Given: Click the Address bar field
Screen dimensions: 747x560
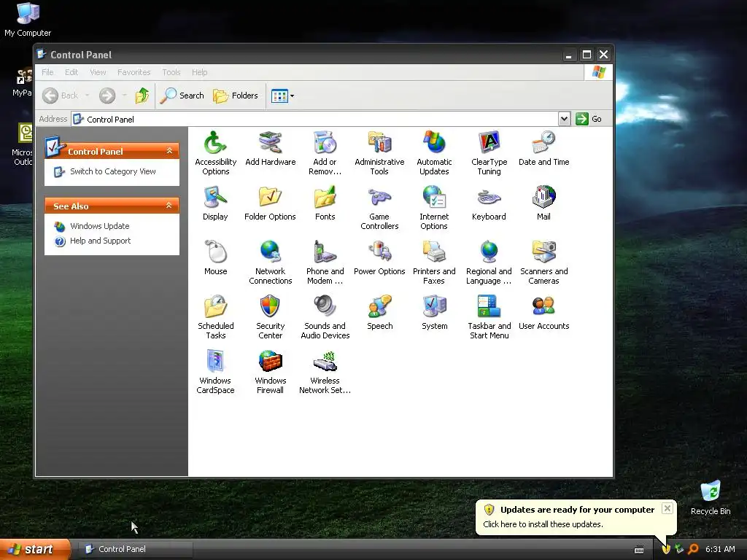Looking at the screenshot, I should coord(315,119).
